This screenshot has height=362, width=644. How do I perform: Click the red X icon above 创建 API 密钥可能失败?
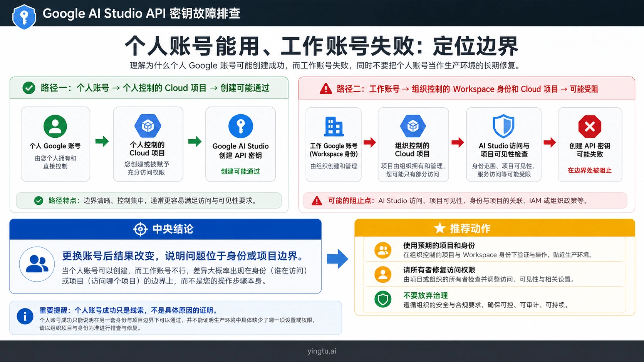[x=590, y=126]
